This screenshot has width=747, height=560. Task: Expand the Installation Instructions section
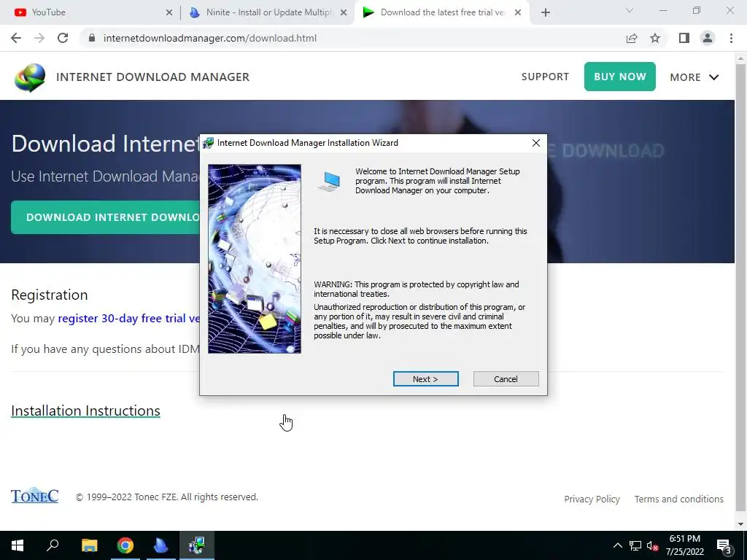coord(85,411)
